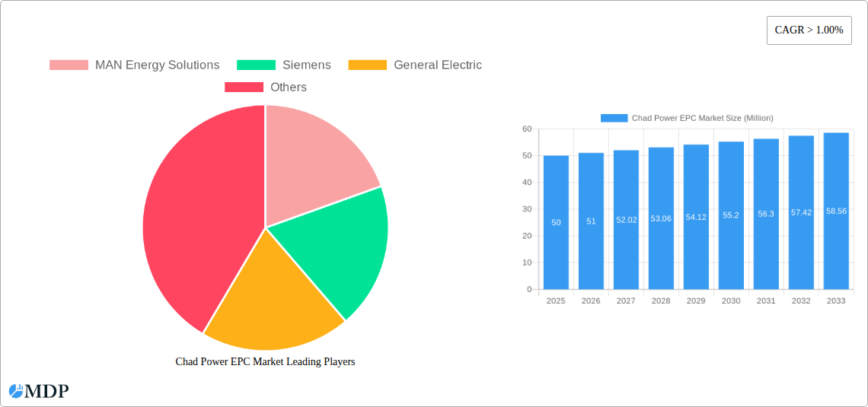
Task: Click the 2028 bar showing 53.06
Action: click(661, 218)
